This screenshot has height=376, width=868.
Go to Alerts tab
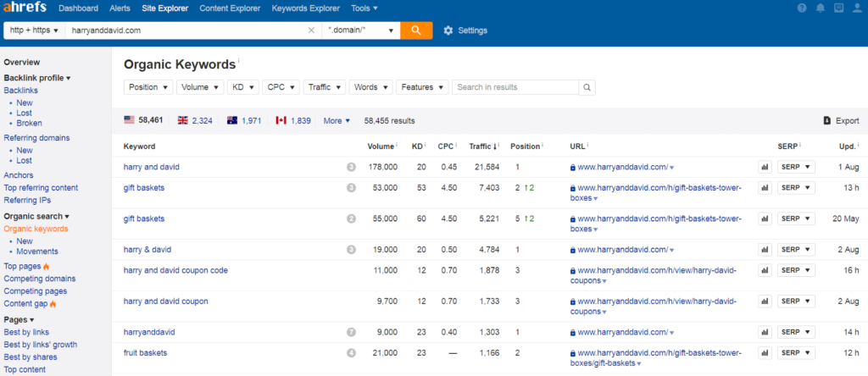pyautogui.click(x=120, y=8)
